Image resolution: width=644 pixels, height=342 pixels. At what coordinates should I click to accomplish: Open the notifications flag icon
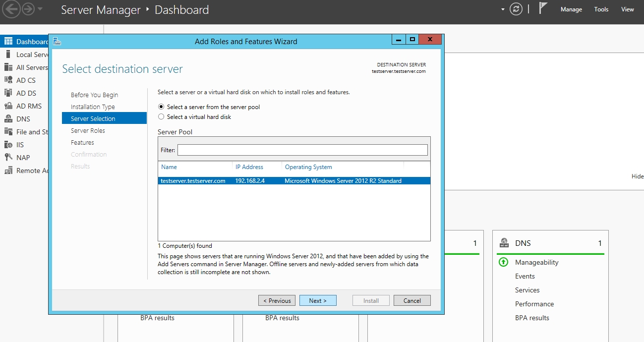(543, 9)
